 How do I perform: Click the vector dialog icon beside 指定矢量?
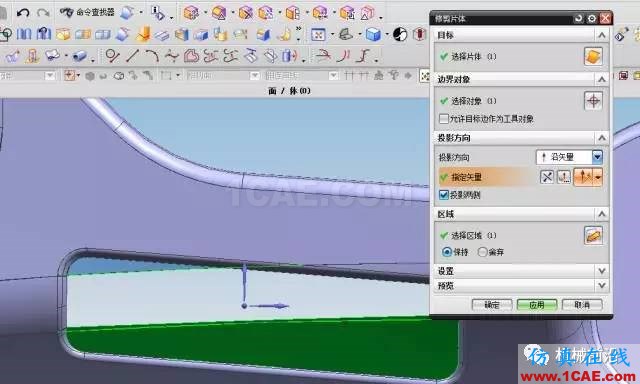(x=564, y=177)
